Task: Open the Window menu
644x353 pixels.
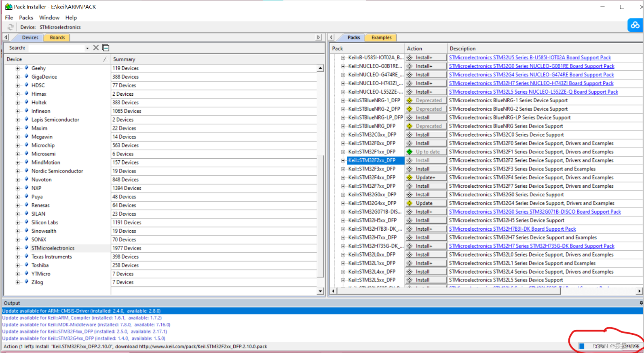Action: click(49, 17)
